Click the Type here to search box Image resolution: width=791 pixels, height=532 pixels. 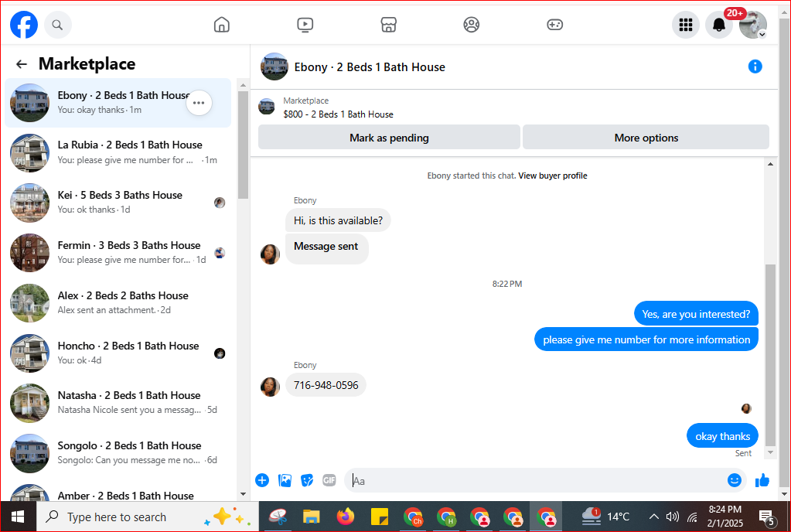[x=148, y=517]
